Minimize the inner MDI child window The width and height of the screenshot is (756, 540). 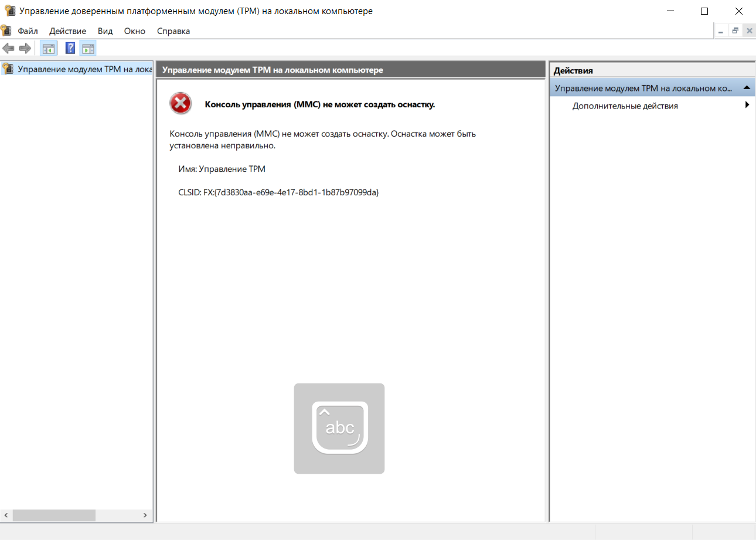click(721, 30)
